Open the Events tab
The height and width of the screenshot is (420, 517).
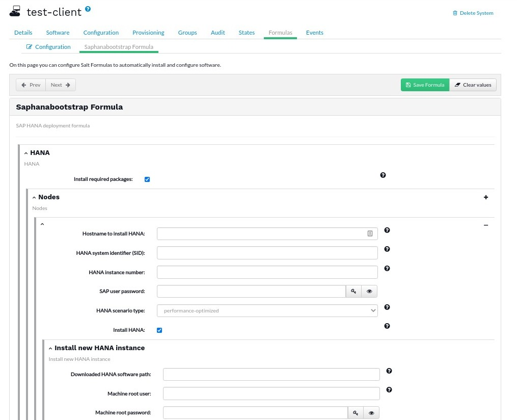[x=314, y=33]
